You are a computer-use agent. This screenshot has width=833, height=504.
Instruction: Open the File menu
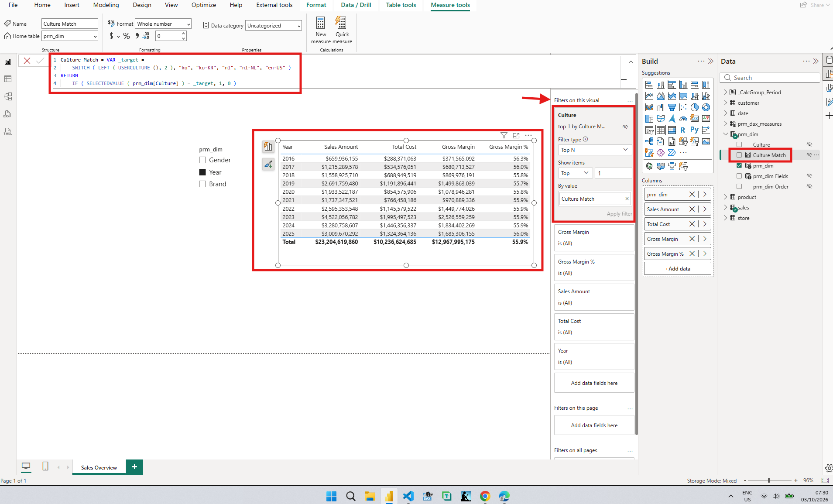[13, 5]
